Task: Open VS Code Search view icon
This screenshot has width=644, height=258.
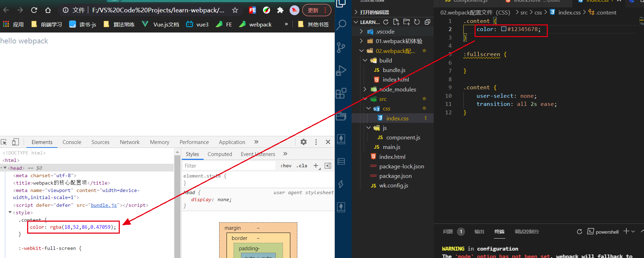Action: (x=341, y=25)
